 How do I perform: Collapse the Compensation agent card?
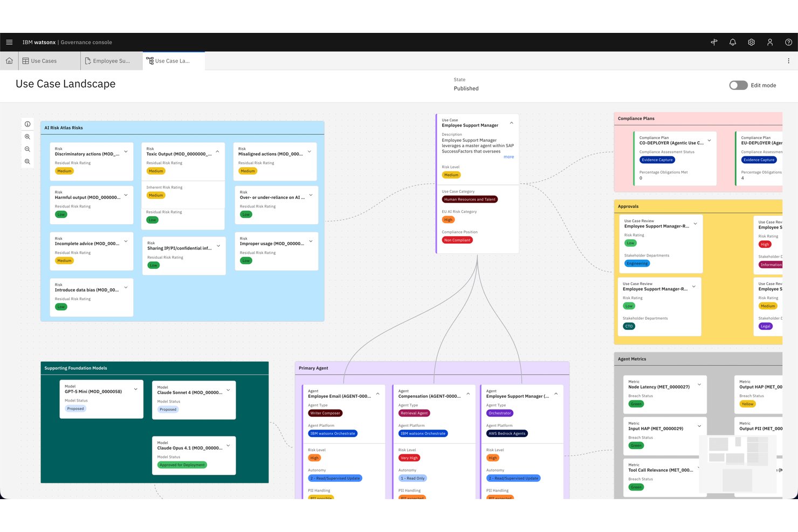point(469,393)
